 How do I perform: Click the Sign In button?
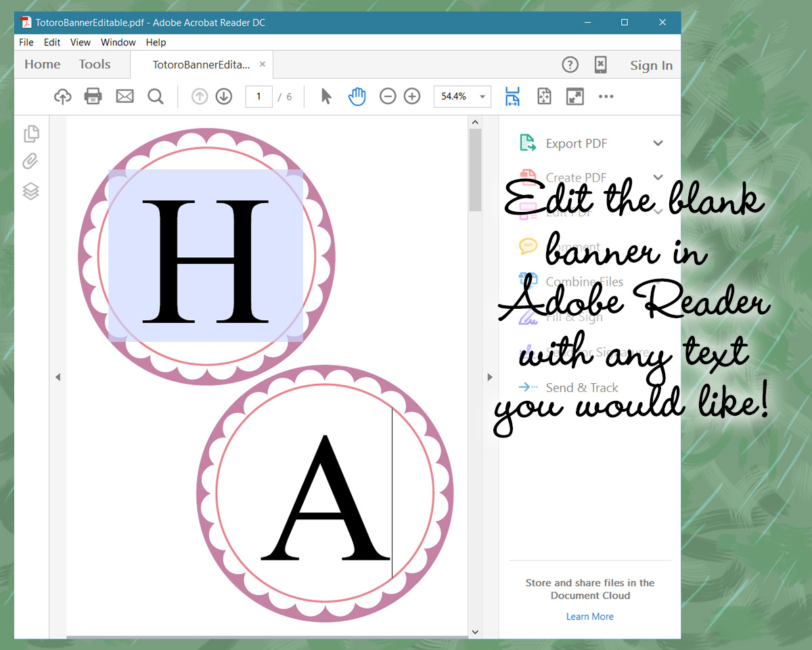point(652,65)
